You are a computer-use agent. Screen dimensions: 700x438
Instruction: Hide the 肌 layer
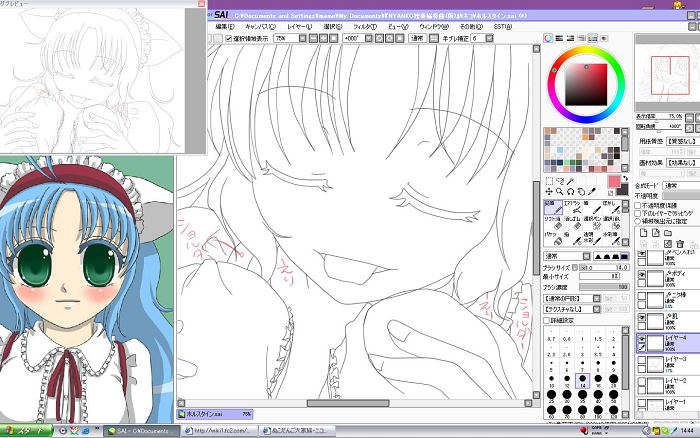tap(642, 317)
